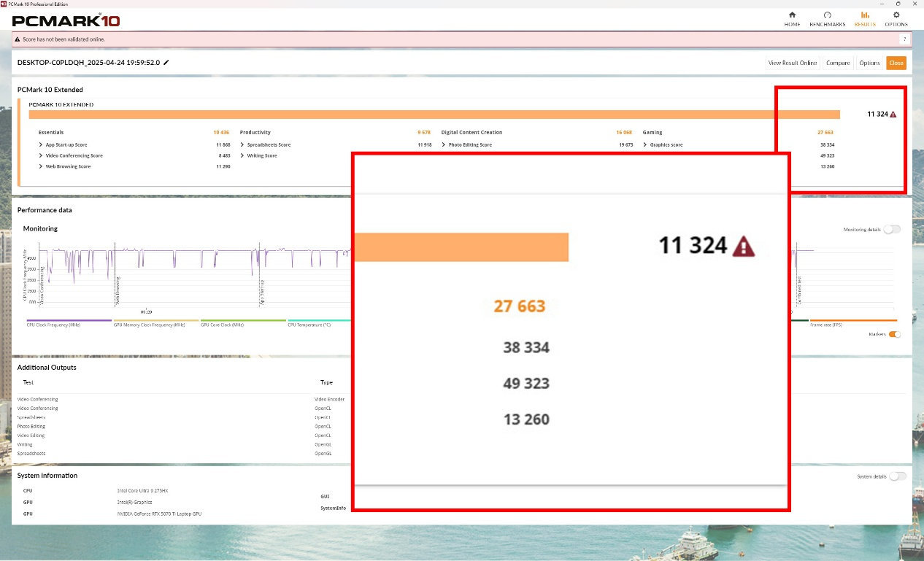Open the RESULTS section
924x561 pixels.
(x=865, y=19)
